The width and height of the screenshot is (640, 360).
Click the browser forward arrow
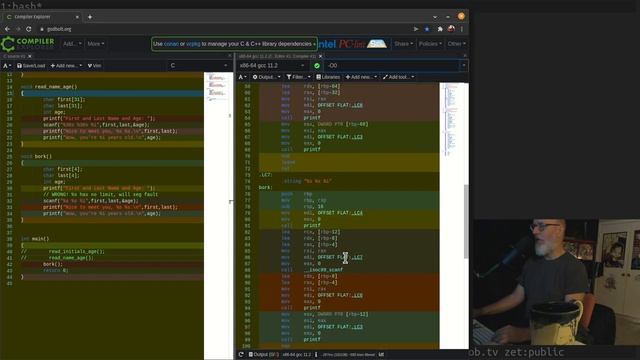(x=18, y=29)
